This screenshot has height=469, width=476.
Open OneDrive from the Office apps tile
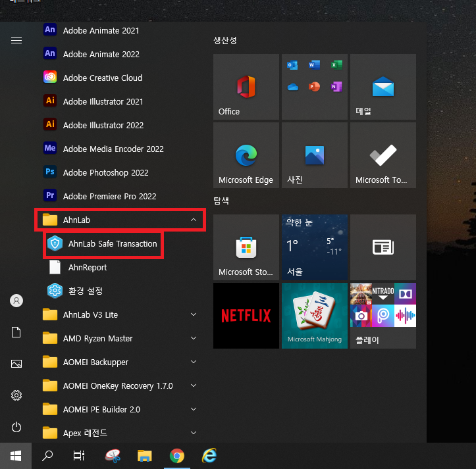click(292, 87)
